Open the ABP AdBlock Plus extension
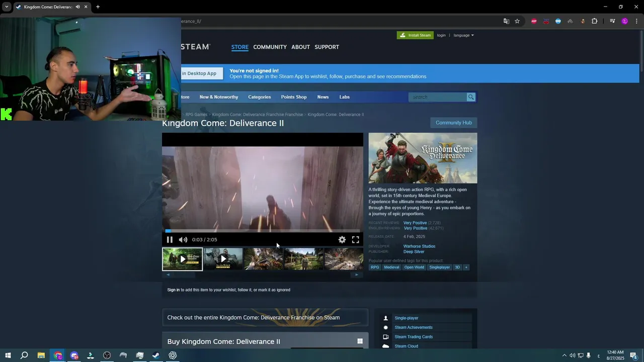The width and height of the screenshot is (644, 362). [534, 21]
